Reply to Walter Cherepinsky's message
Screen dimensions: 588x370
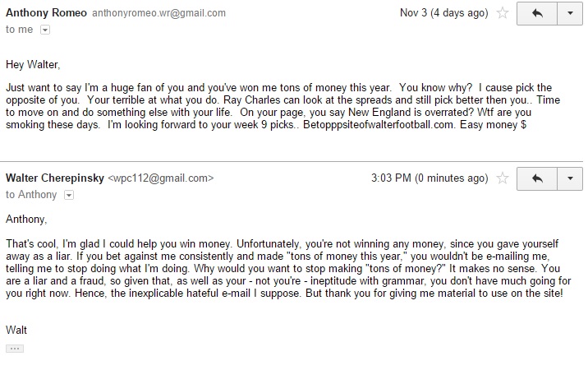pyautogui.click(x=537, y=178)
